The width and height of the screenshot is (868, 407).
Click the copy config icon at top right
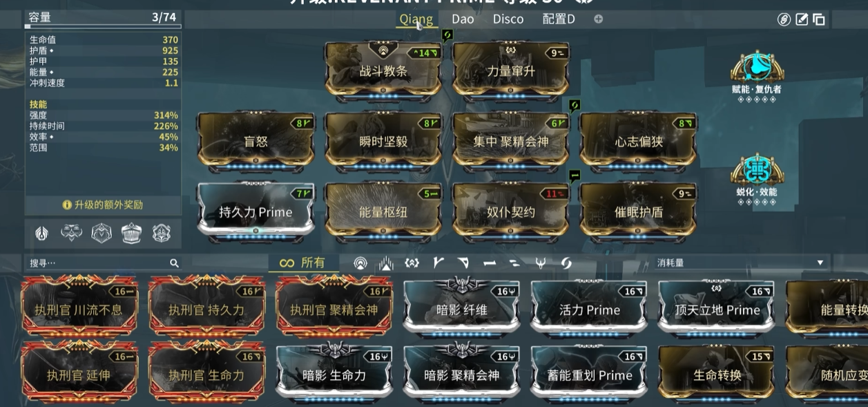819,19
